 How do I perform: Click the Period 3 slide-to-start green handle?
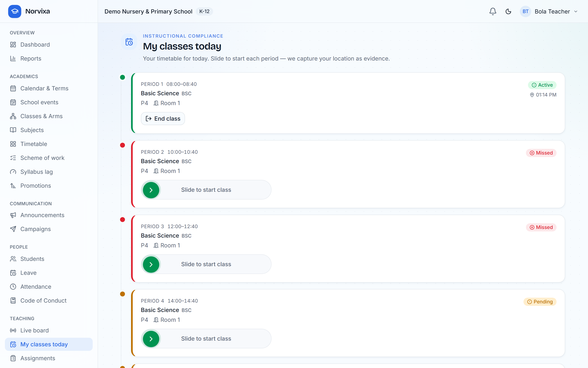151,265
